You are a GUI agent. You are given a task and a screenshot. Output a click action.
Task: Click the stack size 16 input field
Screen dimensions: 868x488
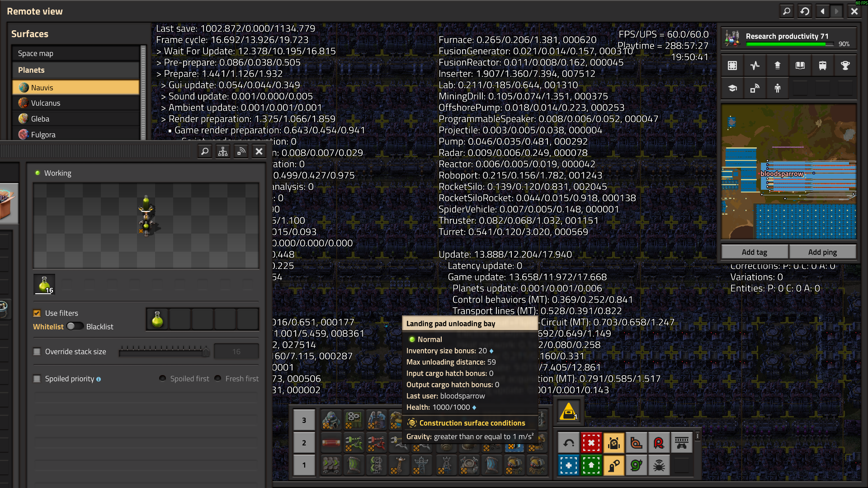[x=236, y=352]
